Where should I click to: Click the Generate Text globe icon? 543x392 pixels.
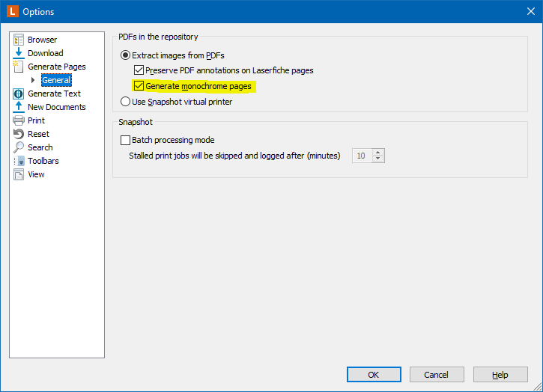[x=19, y=94]
